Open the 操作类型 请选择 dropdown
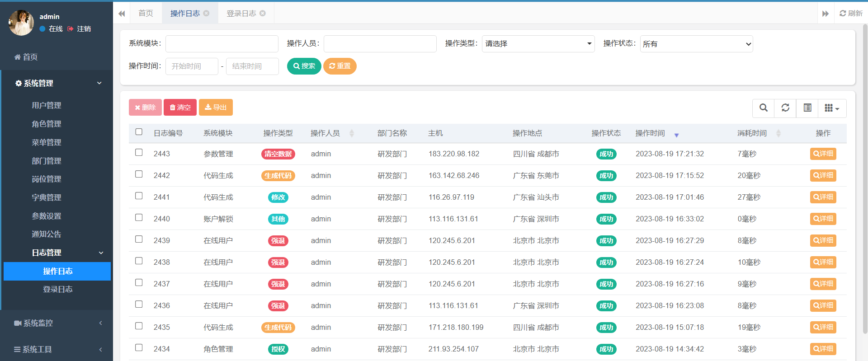868x361 pixels. coord(538,44)
